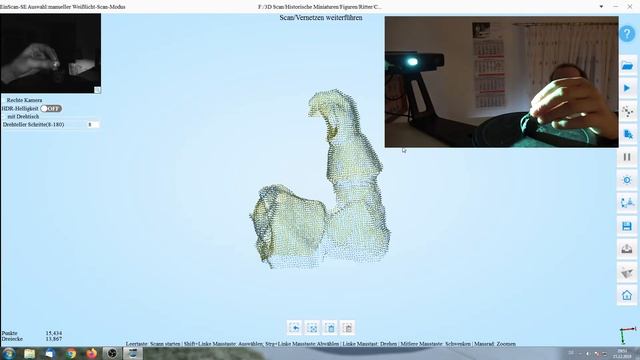Click the active EinScan taskbar button
640x360 pixels.
coord(133,353)
